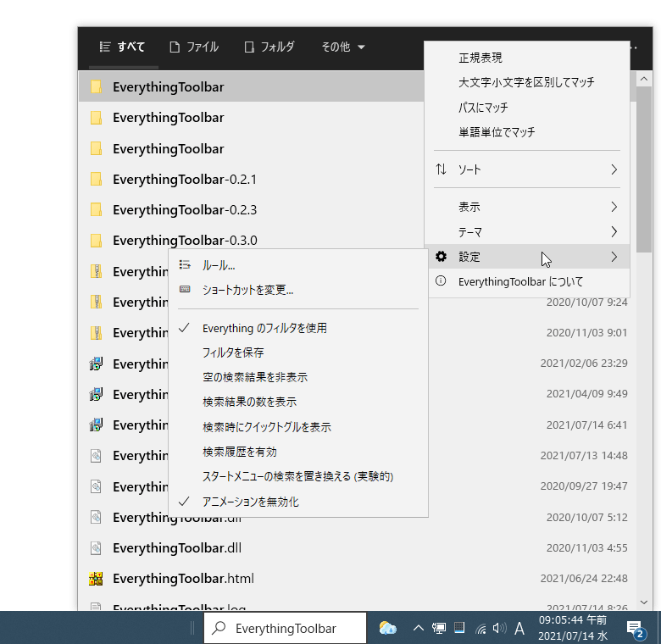Click the dll file icon dated 2020/11/03 4:55
Screen dimensions: 661x644
point(96,548)
